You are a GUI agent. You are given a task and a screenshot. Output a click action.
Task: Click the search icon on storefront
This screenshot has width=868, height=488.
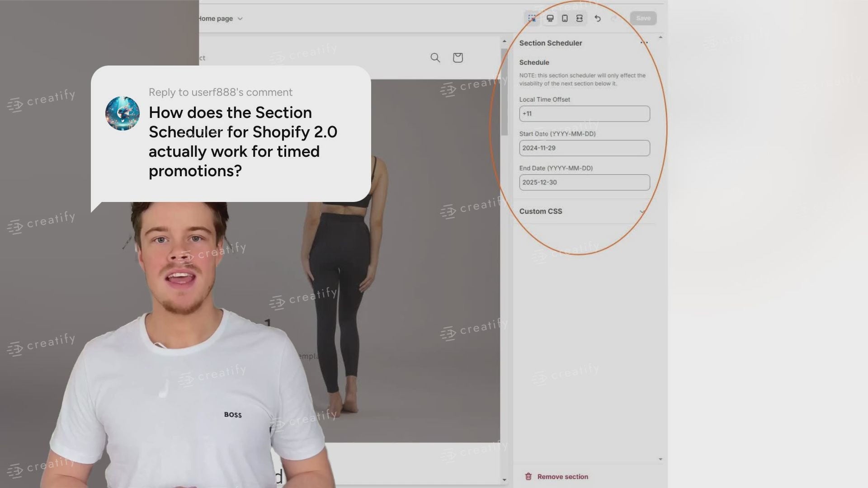coord(435,58)
